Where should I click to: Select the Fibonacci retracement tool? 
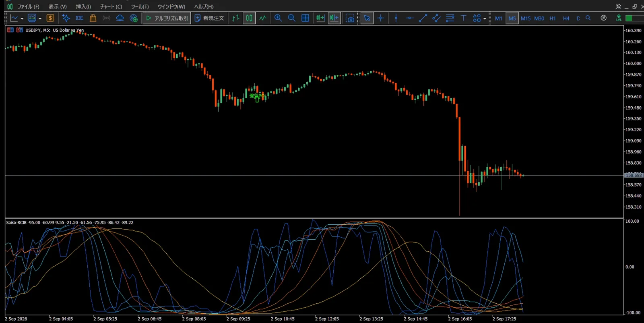tap(450, 18)
